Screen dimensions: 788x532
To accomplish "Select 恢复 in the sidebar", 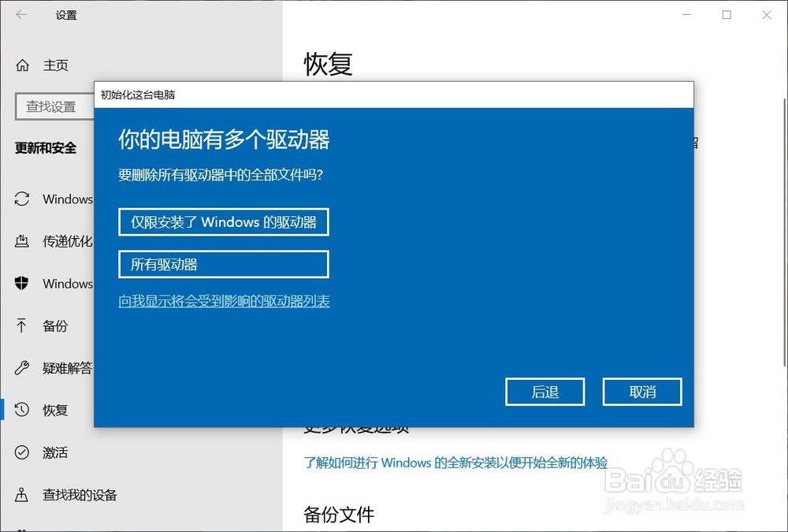I will [55, 411].
